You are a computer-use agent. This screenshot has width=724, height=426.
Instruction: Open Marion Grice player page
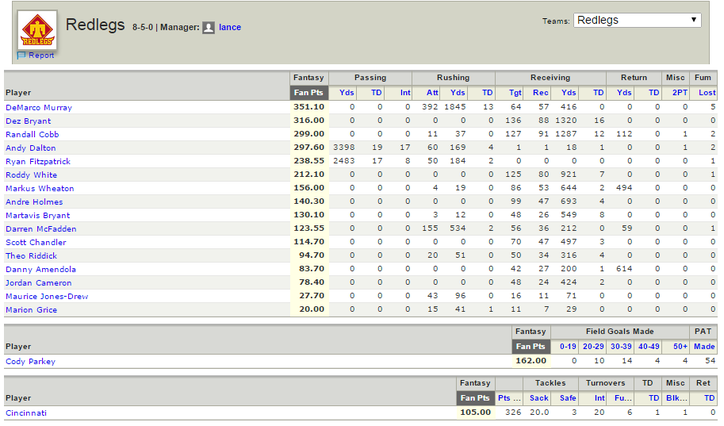(31, 310)
